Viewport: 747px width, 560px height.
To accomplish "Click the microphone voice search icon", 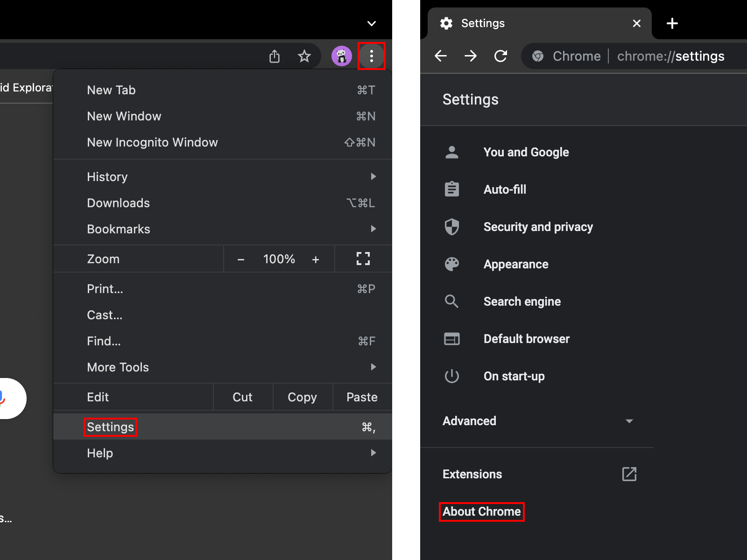I will [2, 398].
